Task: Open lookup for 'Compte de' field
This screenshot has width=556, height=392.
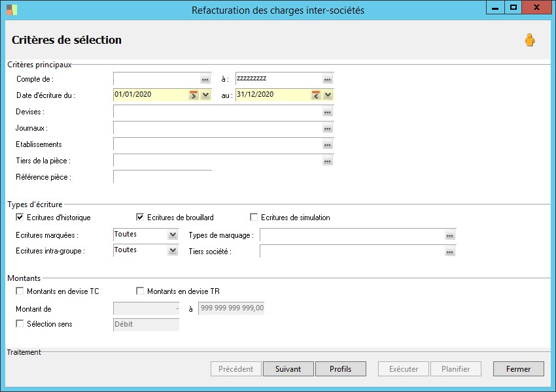Action: tap(205, 79)
